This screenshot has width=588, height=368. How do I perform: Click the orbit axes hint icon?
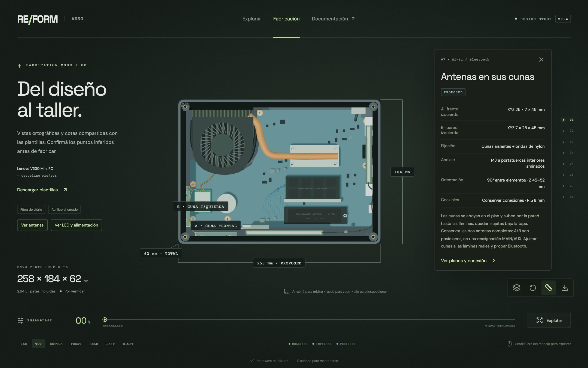point(286,292)
